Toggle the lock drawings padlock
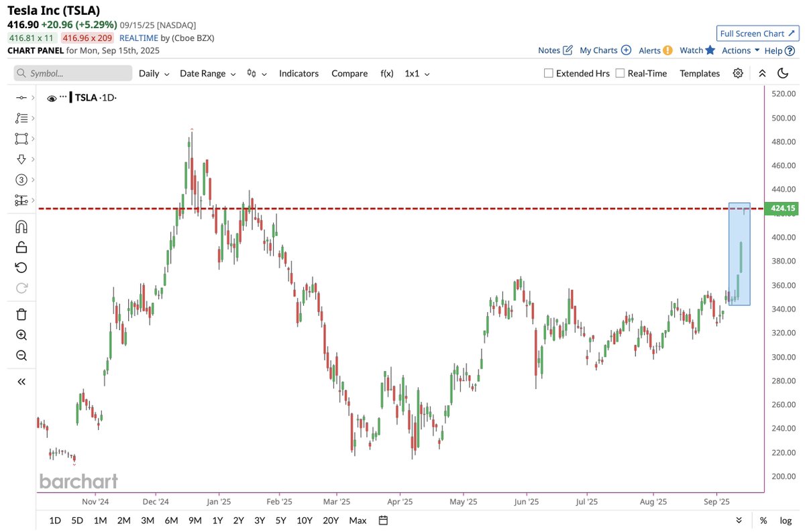 [21, 247]
